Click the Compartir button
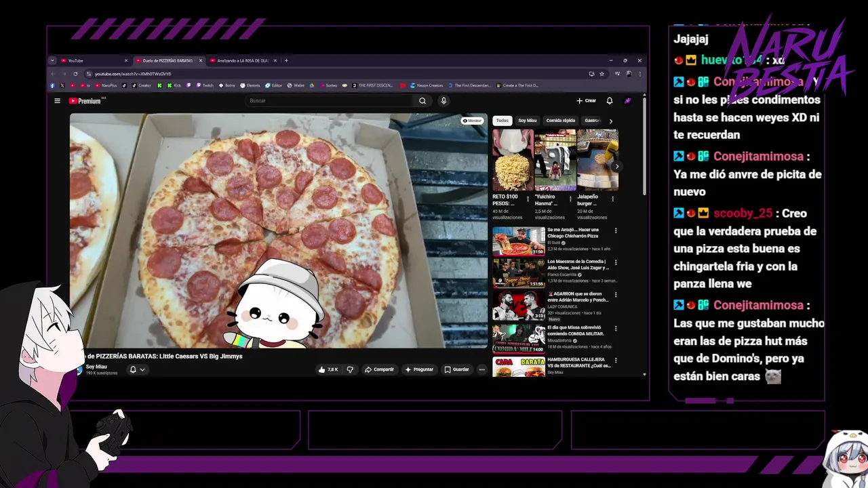Viewport: 868px width, 488px height. (379, 369)
